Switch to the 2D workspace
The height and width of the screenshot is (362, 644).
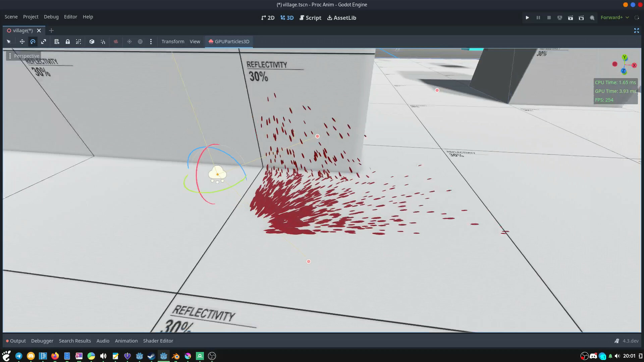click(x=268, y=18)
